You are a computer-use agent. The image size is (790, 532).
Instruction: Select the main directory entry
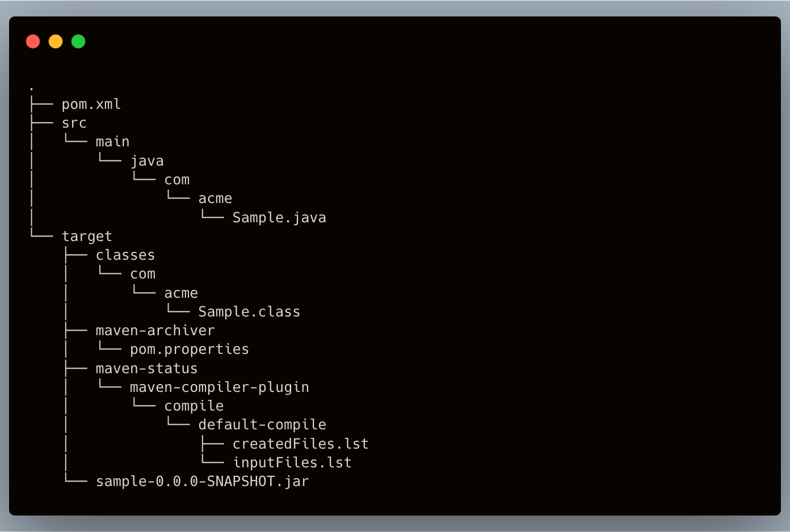click(112, 142)
